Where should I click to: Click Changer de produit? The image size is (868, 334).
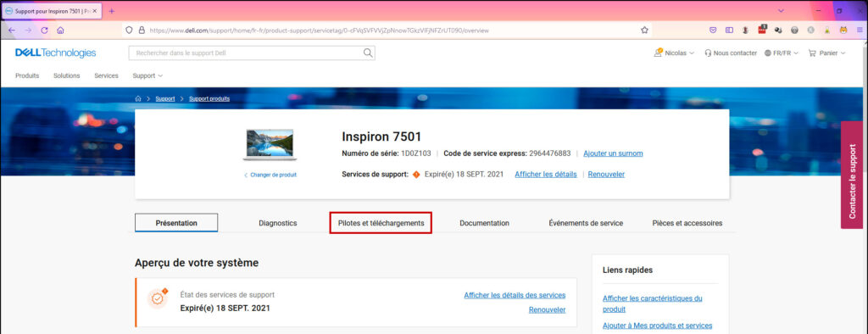click(270, 175)
